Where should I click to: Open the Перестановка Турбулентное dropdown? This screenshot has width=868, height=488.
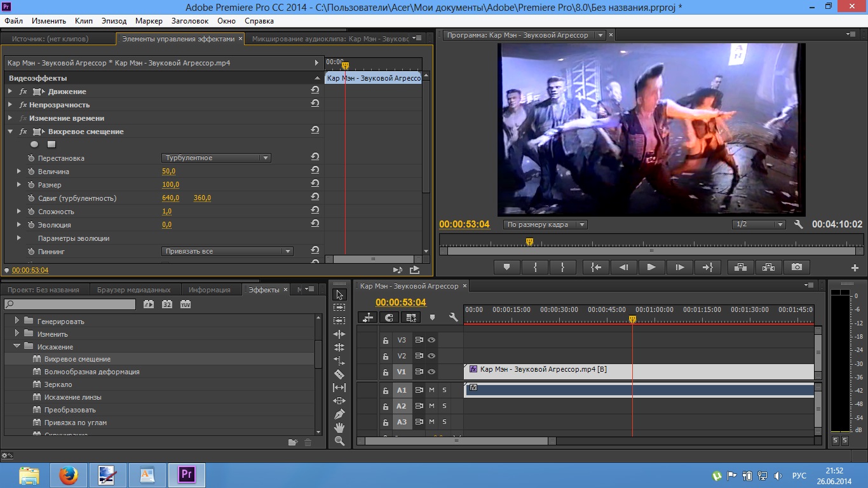tap(216, 158)
